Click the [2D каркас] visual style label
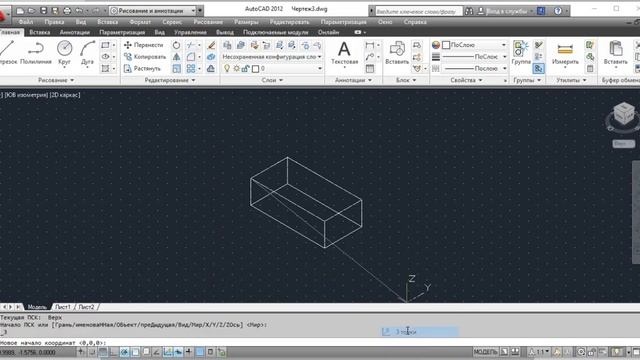This screenshot has height=360, width=640. coord(65,95)
